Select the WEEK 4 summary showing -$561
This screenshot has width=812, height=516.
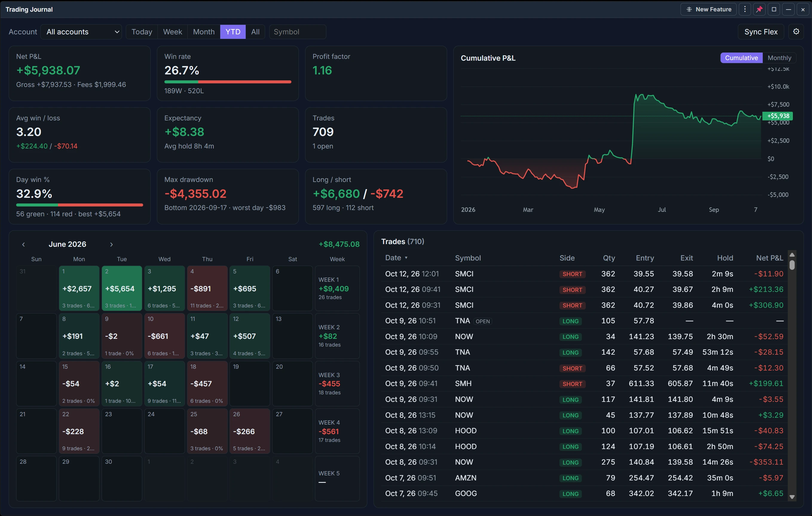(337, 431)
